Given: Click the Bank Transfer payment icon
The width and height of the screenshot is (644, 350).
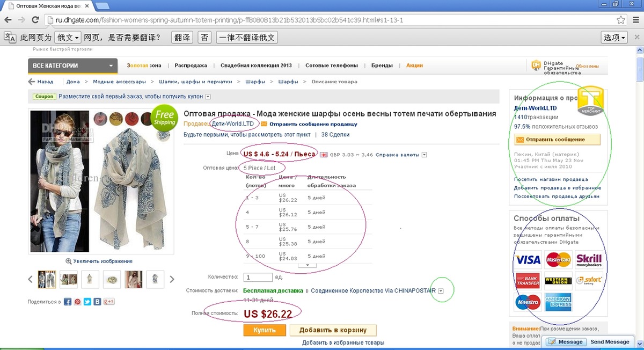Looking at the screenshot, I should [528, 281].
